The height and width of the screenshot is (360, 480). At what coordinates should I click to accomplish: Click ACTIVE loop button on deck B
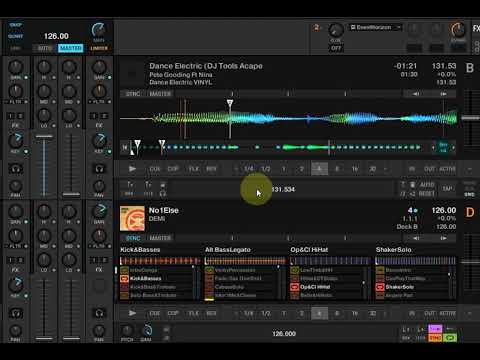coord(447,169)
